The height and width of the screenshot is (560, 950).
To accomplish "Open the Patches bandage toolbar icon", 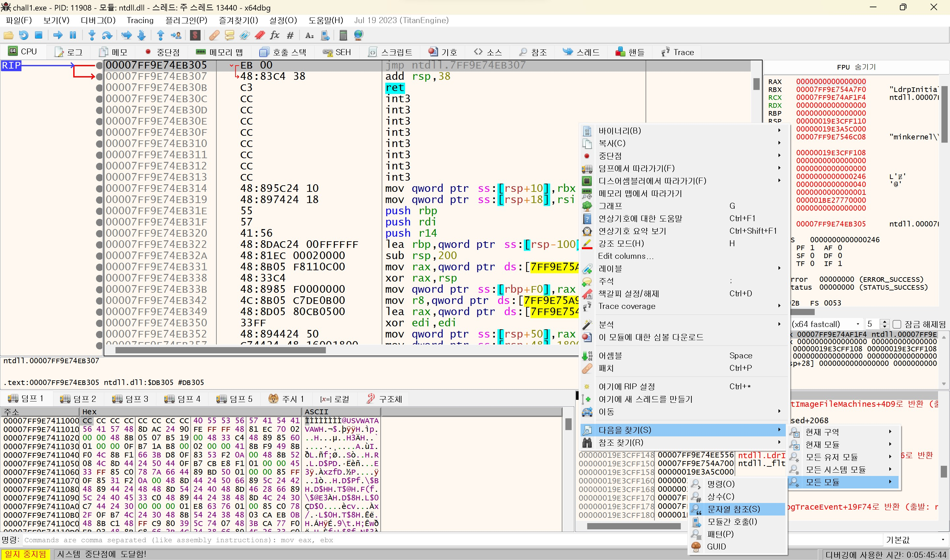I will (x=214, y=35).
